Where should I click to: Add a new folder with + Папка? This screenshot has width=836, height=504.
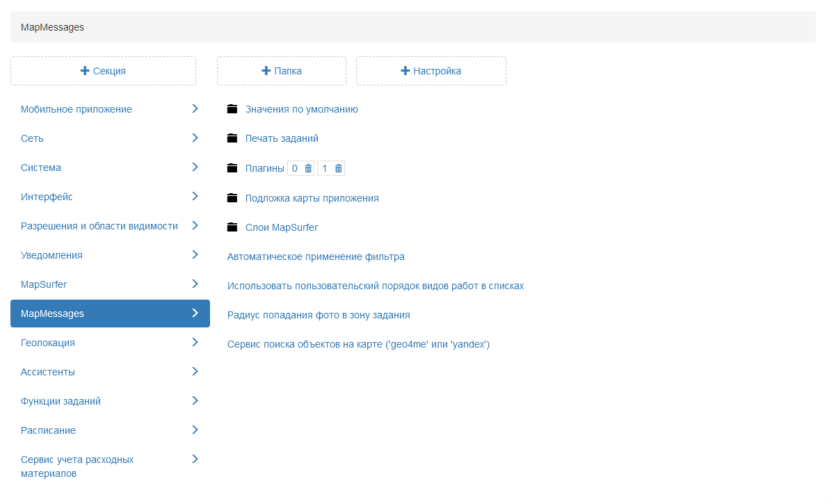coord(282,71)
